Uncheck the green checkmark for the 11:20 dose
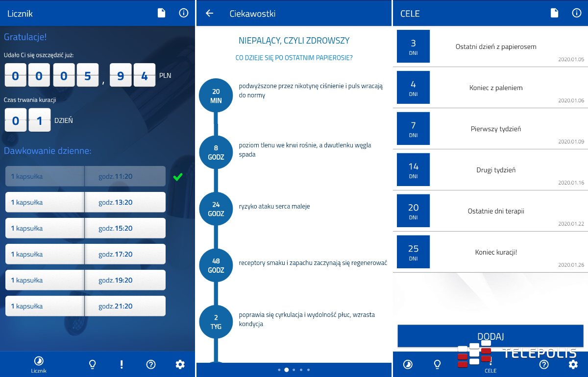Screen dimensions: 588x377 178,177
